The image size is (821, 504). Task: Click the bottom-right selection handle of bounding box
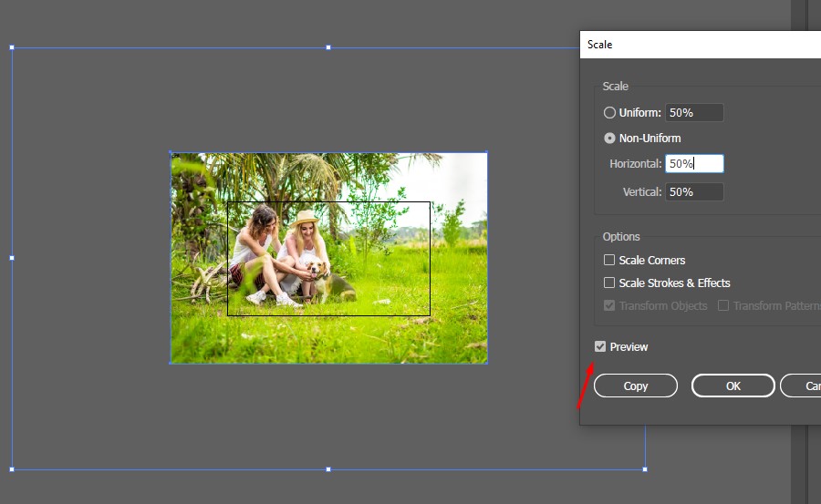point(645,469)
